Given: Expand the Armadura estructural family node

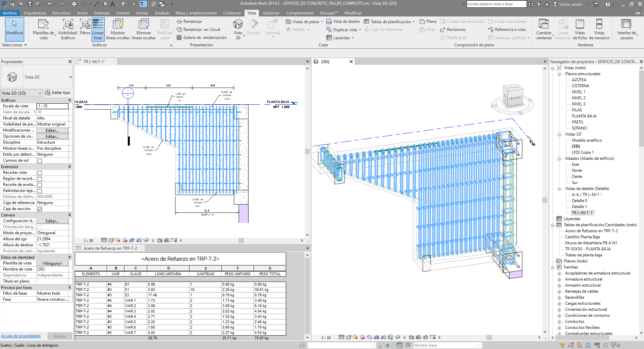Looking at the screenshot, I should [559, 280].
